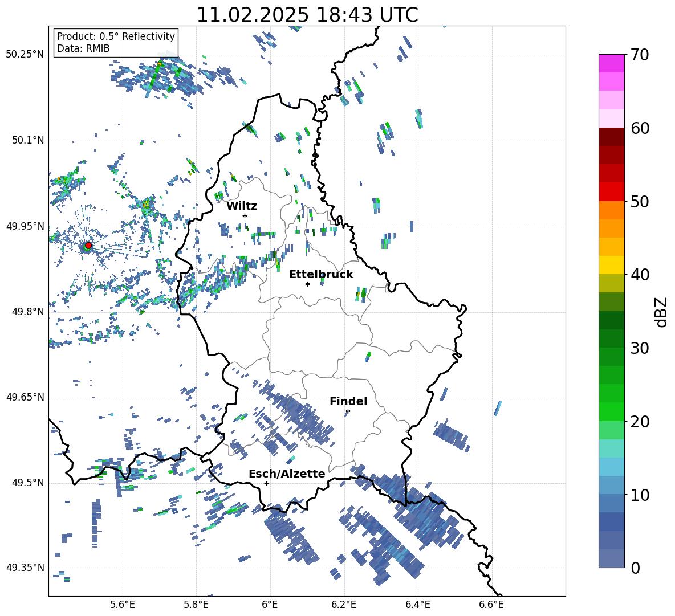The image size is (675, 616).
Task: Click the dark maroon swatch just below 60 dBZ
Action: tap(611, 137)
